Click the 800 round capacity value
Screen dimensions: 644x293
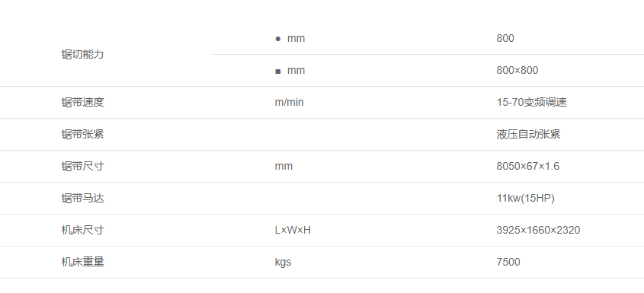tap(505, 38)
